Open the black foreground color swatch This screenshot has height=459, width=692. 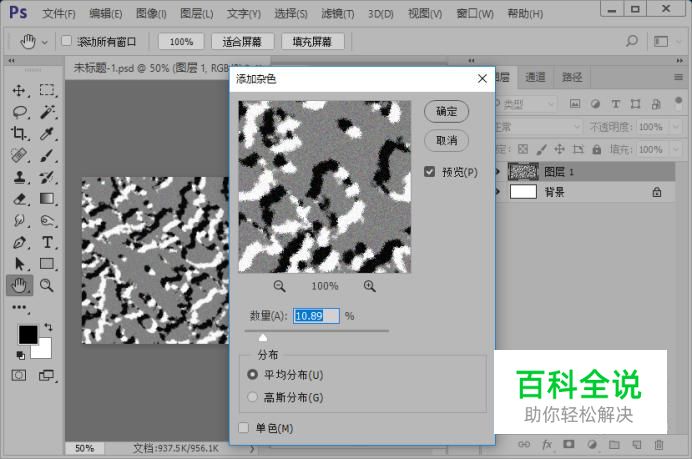[x=28, y=335]
